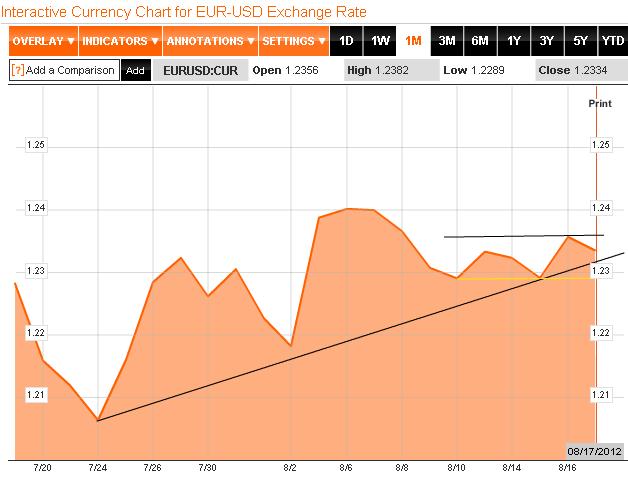This screenshot has height=479, width=628.
Task: Click the 8/10 date label
Action: coord(457,468)
